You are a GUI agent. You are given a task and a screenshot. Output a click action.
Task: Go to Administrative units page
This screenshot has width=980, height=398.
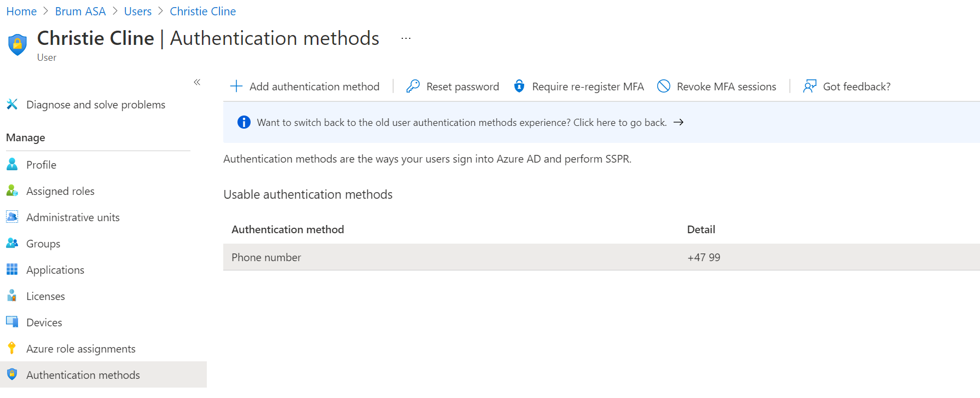coord(73,217)
